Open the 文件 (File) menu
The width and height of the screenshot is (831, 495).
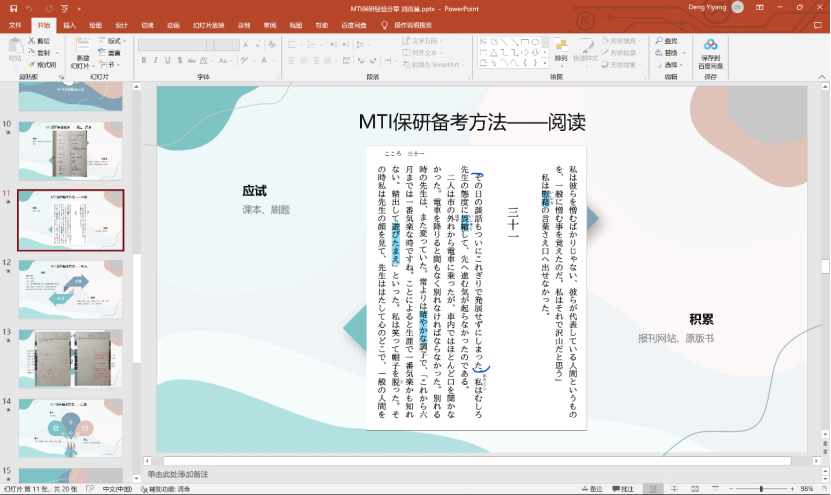point(15,25)
